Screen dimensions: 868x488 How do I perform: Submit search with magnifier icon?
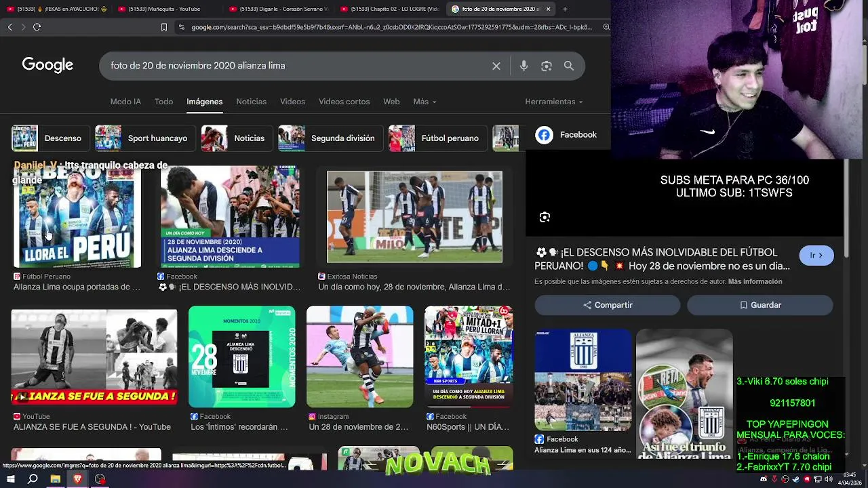[569, 66]
